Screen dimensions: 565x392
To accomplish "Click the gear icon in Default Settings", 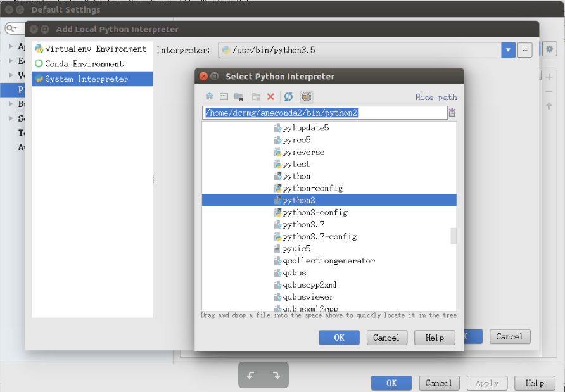I will 550,49.
